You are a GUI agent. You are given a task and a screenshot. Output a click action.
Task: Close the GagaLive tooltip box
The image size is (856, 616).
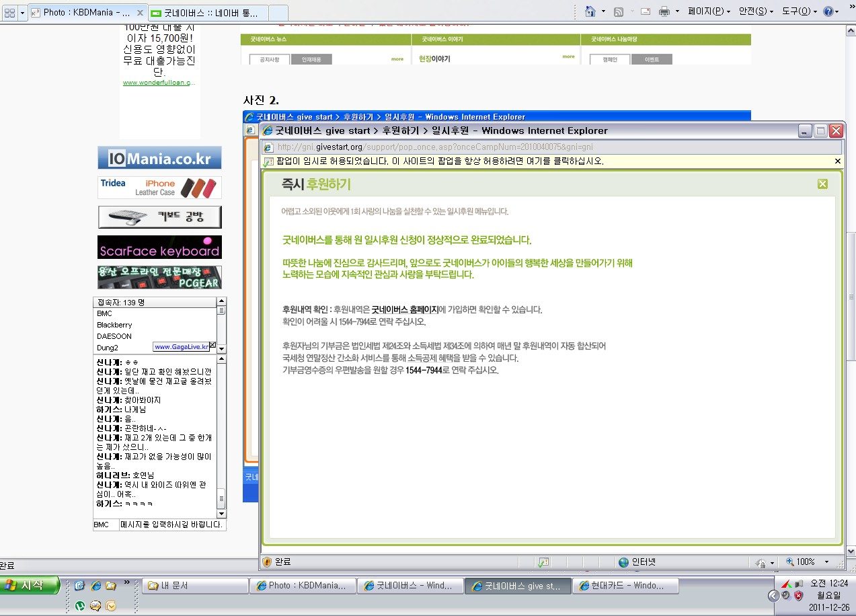[212, 345]
